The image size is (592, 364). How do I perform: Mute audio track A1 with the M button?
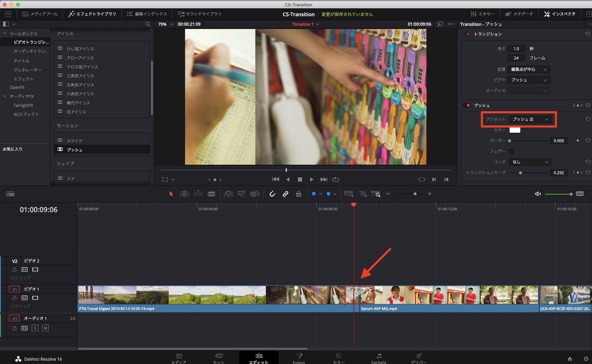(x=45, y=328)
